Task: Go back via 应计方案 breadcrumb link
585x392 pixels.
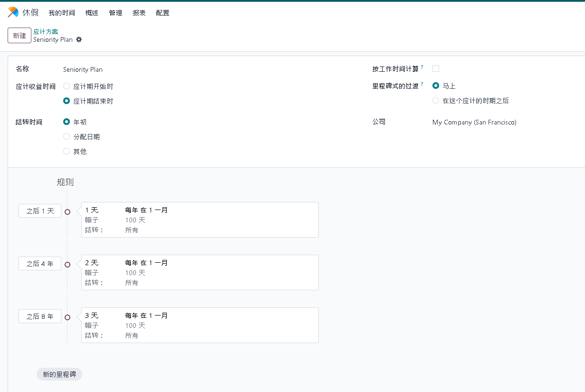Action: 46,31
